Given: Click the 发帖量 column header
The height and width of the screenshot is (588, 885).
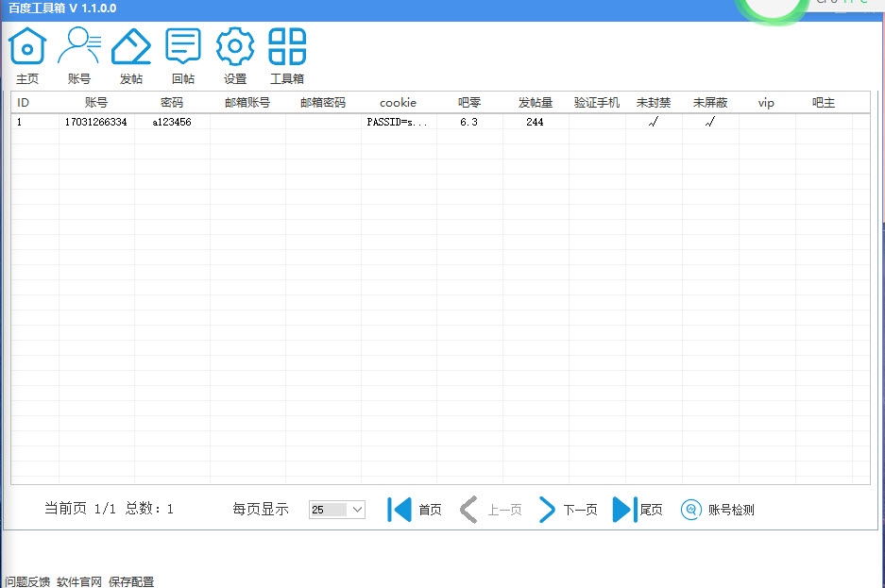Looking at the screenshot, I should click(536, 103).
